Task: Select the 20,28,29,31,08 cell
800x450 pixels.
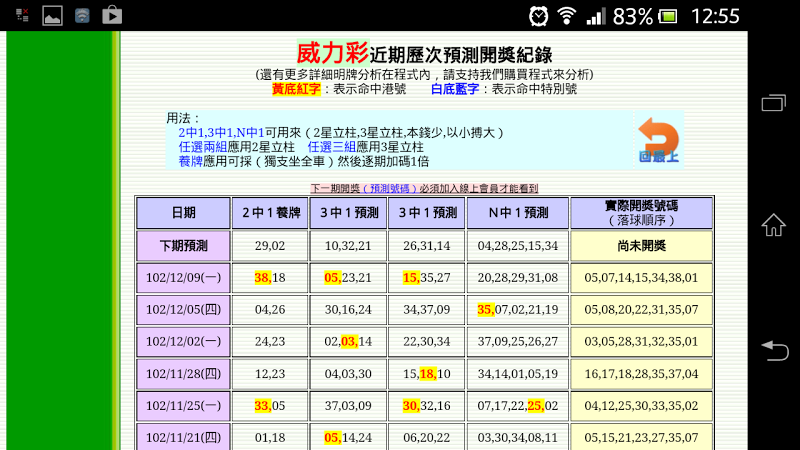Action: coord(518,278)
